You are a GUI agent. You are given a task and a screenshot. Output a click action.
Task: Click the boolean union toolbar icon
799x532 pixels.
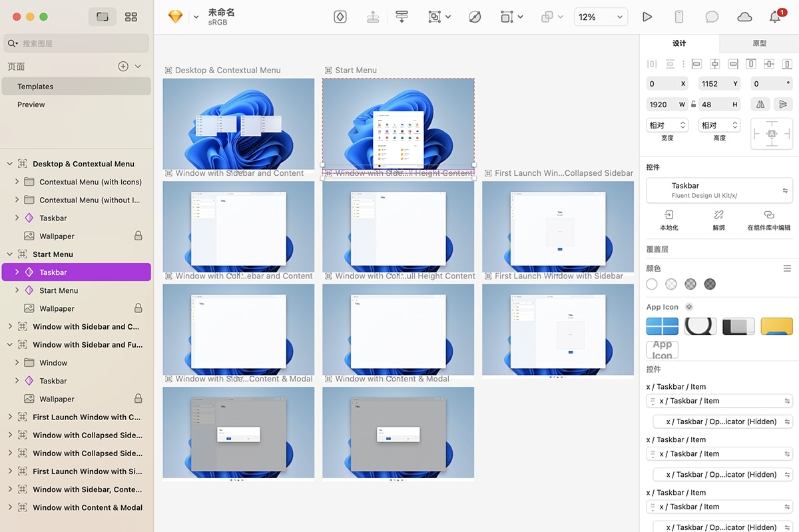(547, 17)
